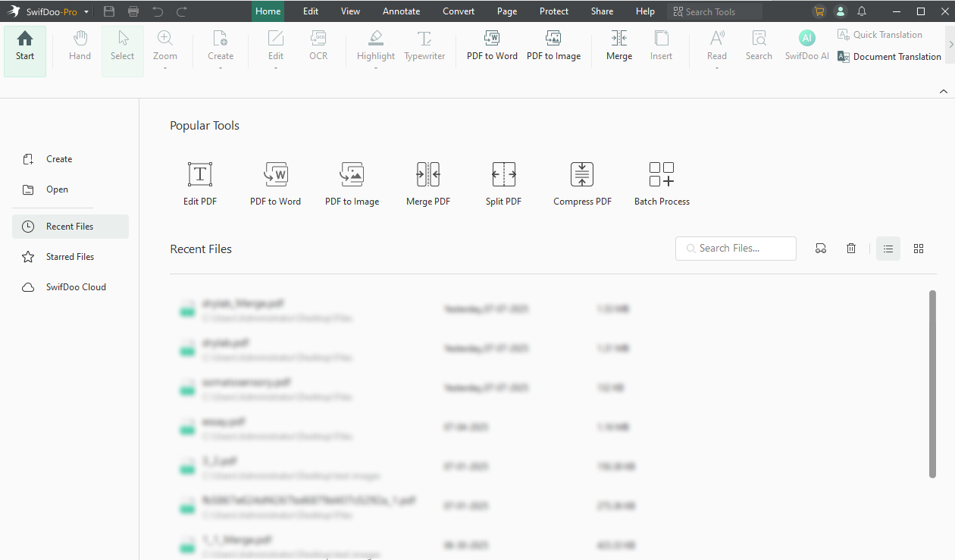Open Split PDF tool
The image size is (955, 560).
504,183
